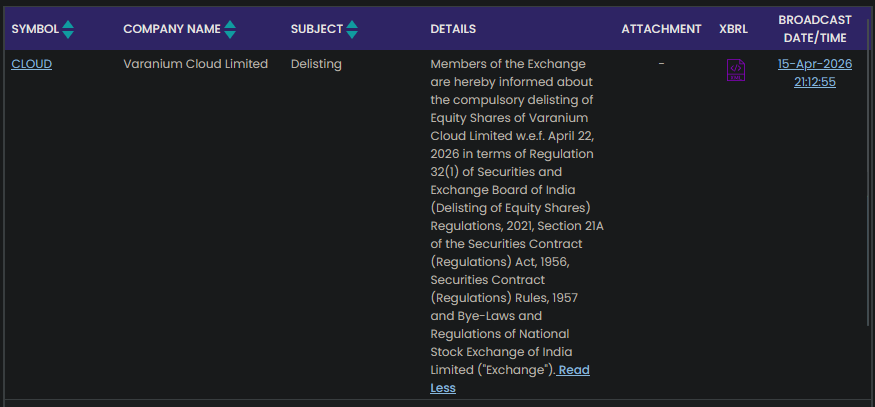Select the Varanium Cloud Limited company cell
875x407 pixels.
click(x=195, y=64)
